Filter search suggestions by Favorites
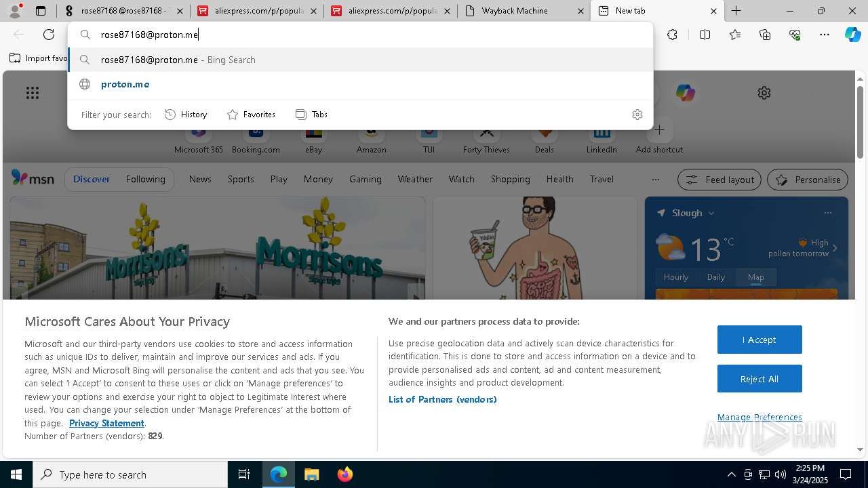 [x=251, y=115]
